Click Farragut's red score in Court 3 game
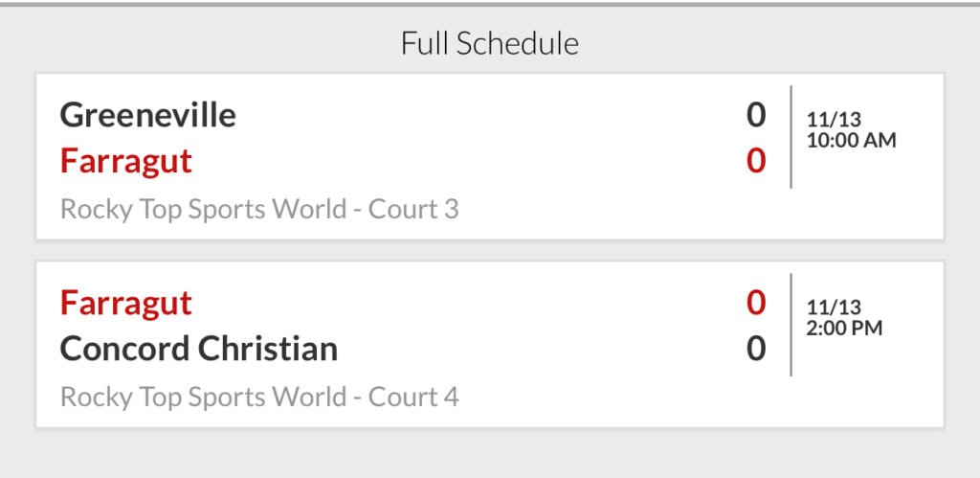Screen dimensions: 980x478 756,161
